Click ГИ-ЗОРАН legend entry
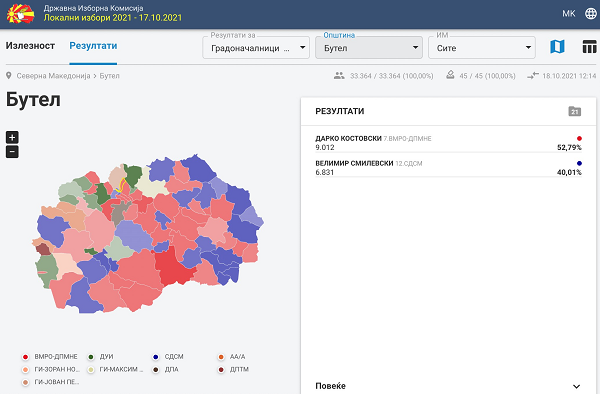Screen dimensions: 600x394 point(51,370)
